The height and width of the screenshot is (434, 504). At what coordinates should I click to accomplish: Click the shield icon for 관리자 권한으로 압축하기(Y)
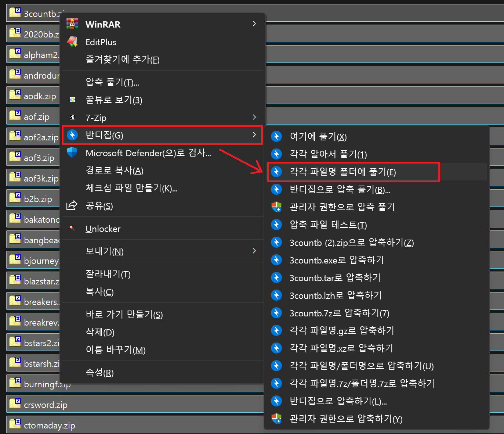point(276,419)
